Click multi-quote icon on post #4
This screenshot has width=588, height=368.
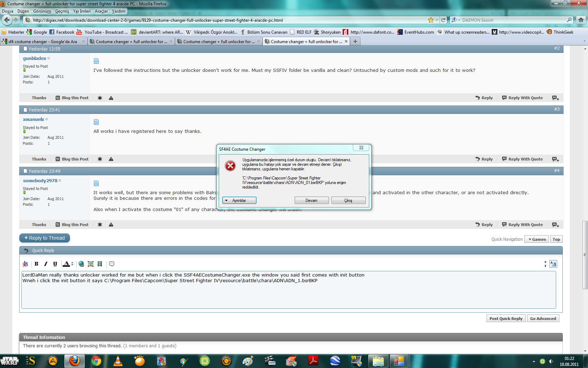555,225
